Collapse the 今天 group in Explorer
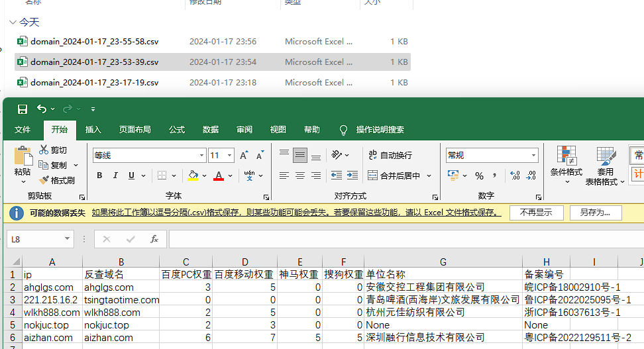Image resolution: width=644 pixels, height=349 pixels. click(x=13, y=22)
